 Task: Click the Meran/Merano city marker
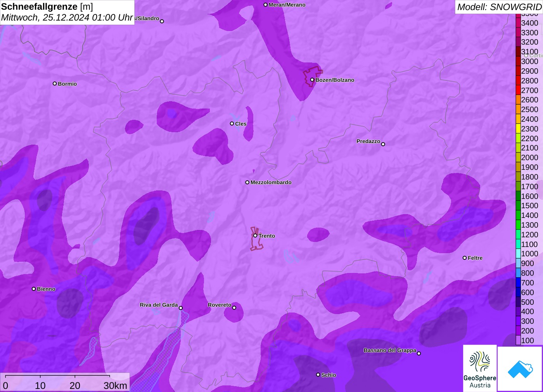coord(265,5)
